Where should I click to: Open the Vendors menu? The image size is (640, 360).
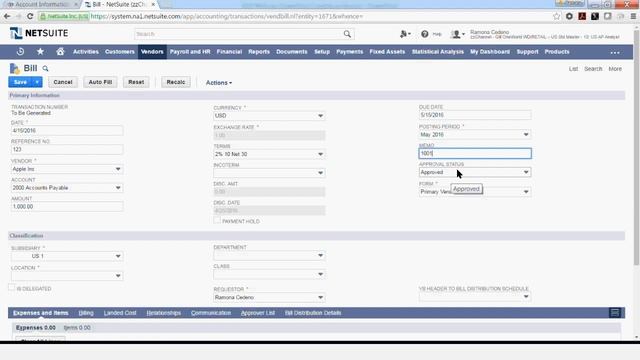152,52
